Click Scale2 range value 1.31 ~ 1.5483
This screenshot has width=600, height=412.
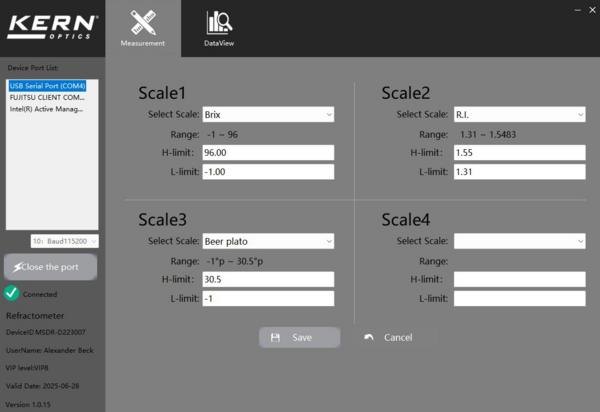488,135
